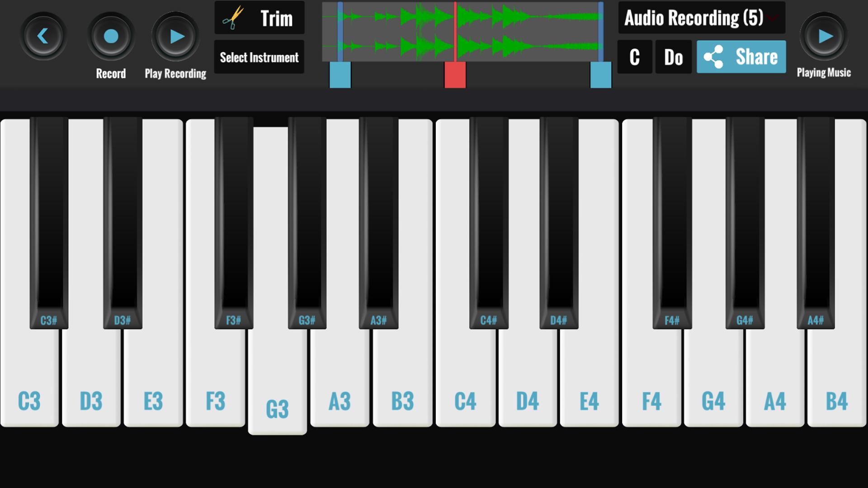Click the Share button to share
The height and width of the screenshot is (488, 868).
741,56
